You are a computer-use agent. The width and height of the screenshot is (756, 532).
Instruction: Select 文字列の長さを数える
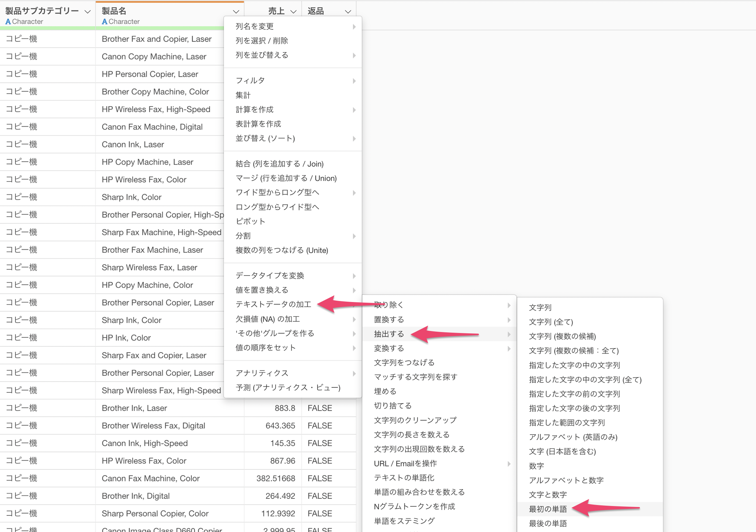pyautogui.click(x=439, y=435)
